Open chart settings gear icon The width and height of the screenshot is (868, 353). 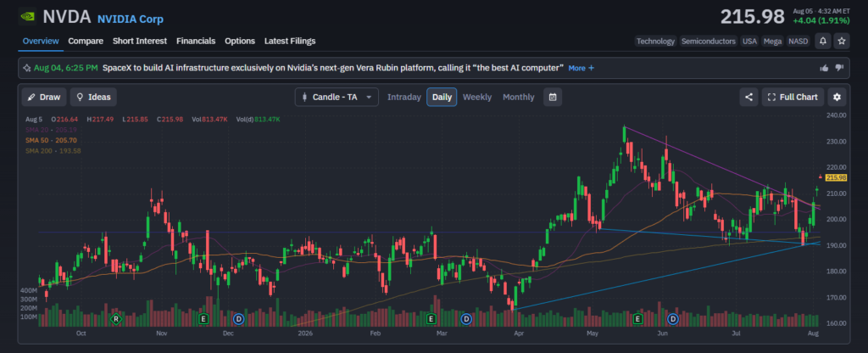pos(837,97)
